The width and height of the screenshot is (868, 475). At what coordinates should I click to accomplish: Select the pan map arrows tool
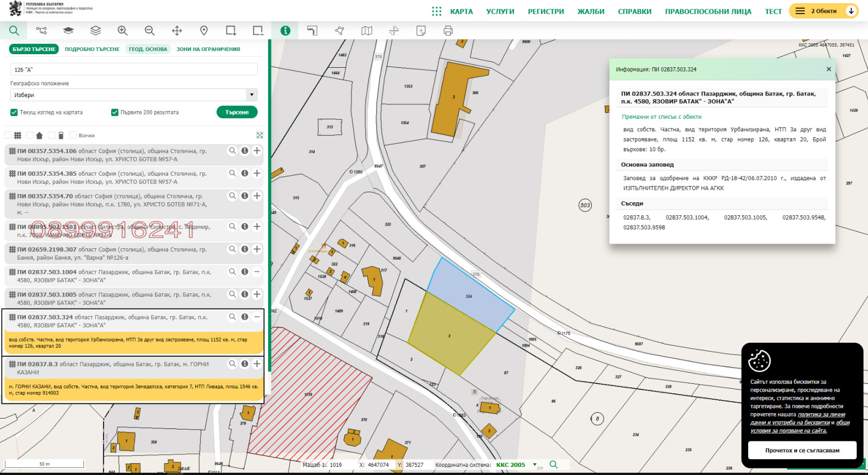[x=177, y=31]
